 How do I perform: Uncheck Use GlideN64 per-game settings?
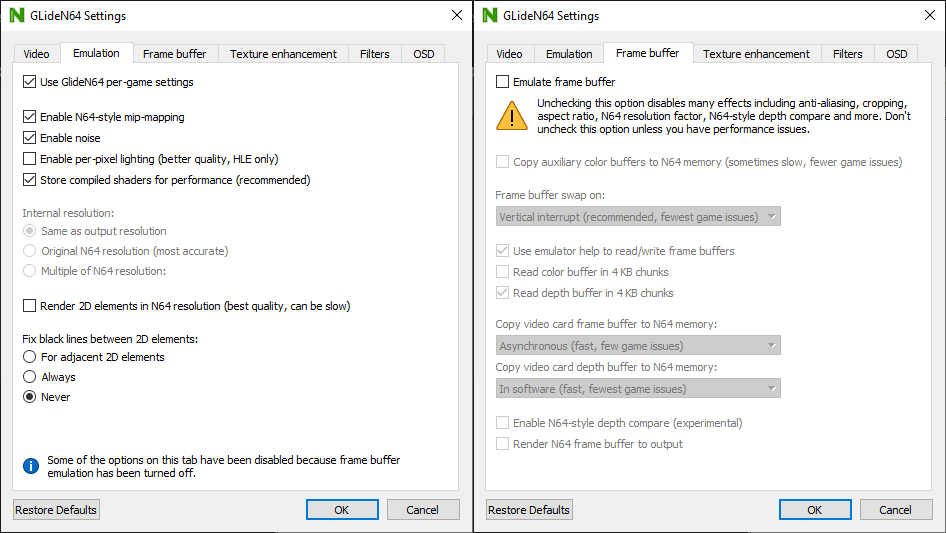click(30, 82)
